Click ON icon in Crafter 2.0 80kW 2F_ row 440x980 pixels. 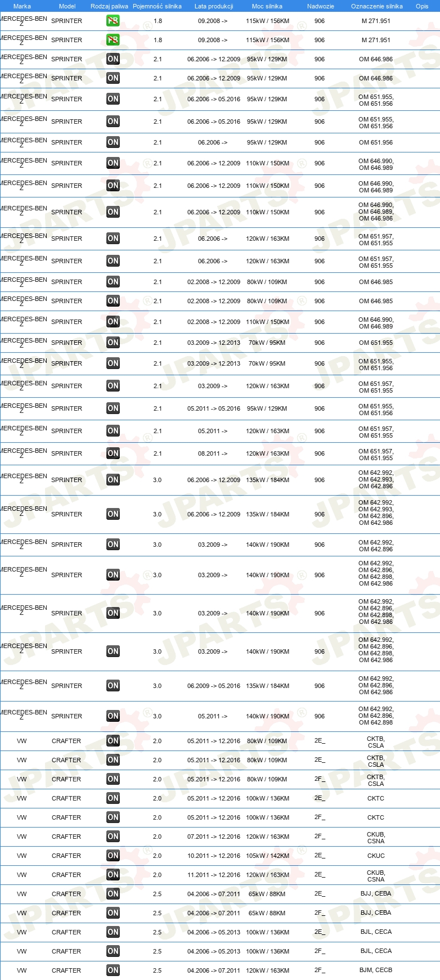[113, 779]
